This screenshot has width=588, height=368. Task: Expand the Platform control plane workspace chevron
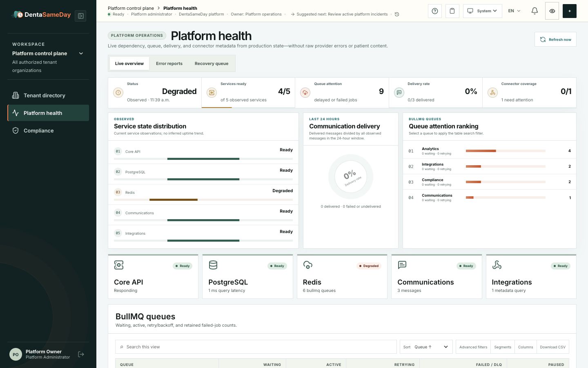click(81, 54)
